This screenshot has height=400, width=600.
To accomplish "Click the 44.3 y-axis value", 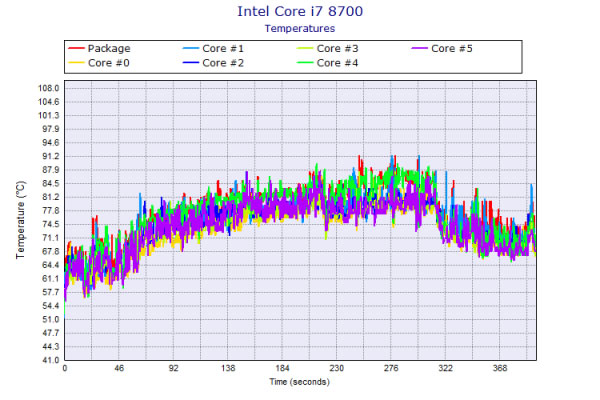I will coord(51,346).
